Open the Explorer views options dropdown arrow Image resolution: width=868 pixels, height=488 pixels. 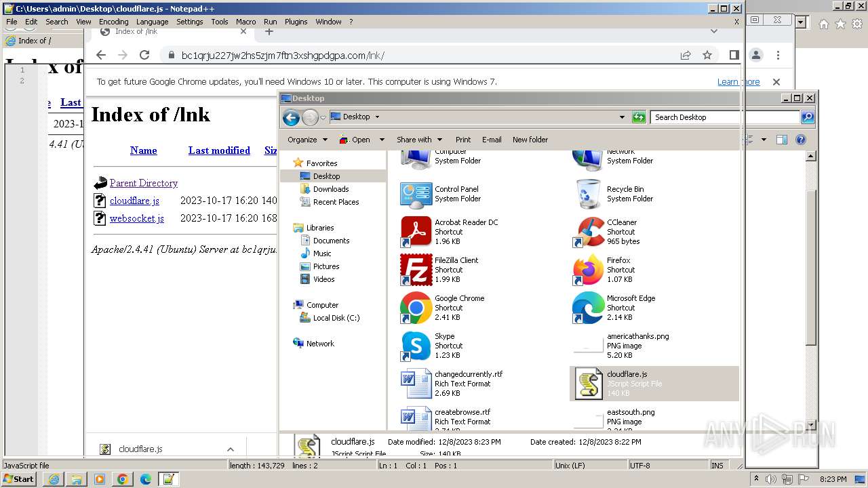764,140
